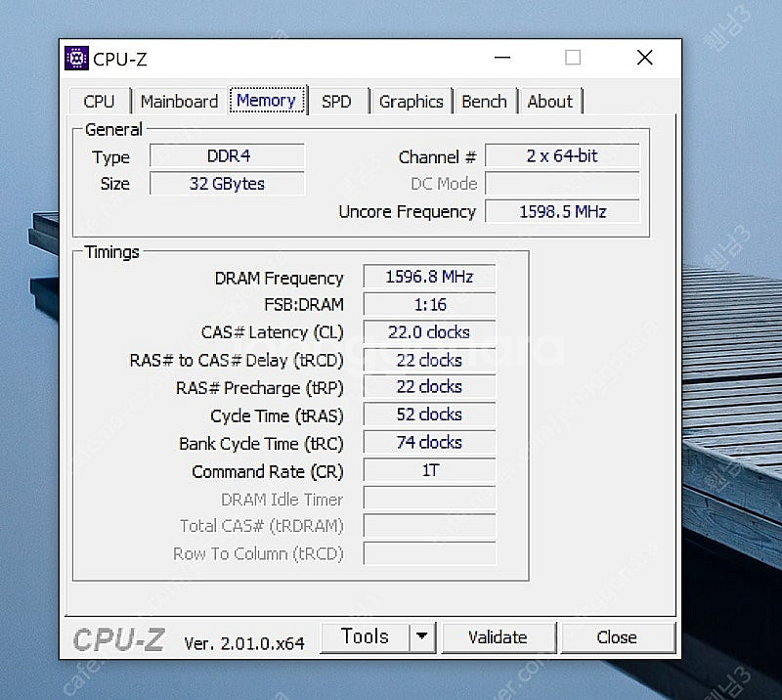Click the version text Ver. 2.01.0.x64
The image size is (782, 700).
tap(243, 643)
